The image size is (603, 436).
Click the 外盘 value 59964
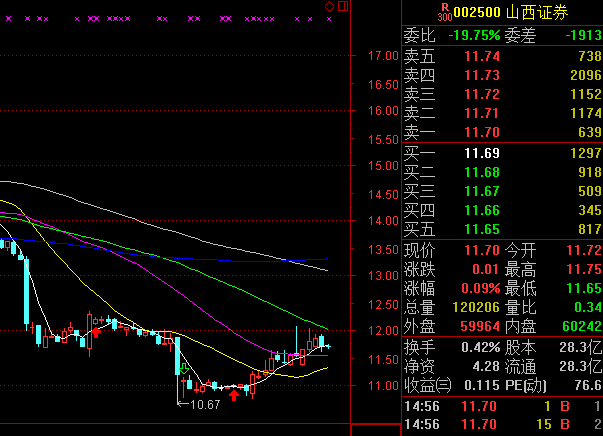point(480,327)
